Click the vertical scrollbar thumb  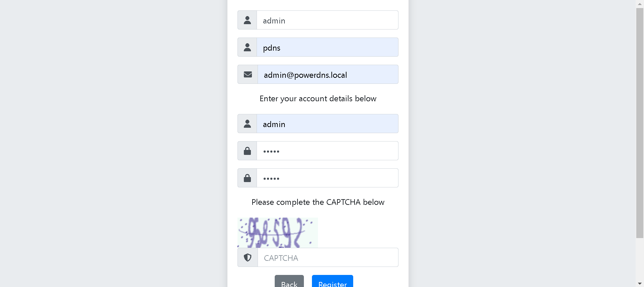[x=640, y=122]
